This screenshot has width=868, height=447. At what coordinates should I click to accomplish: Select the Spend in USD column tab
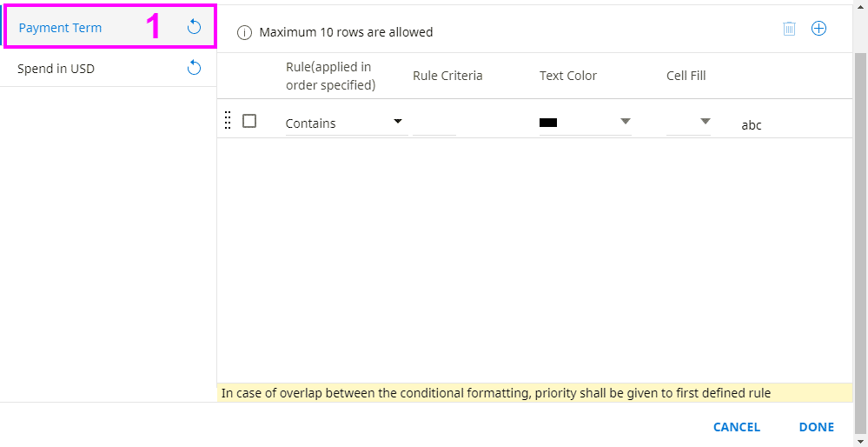click(x=56, y=69)
